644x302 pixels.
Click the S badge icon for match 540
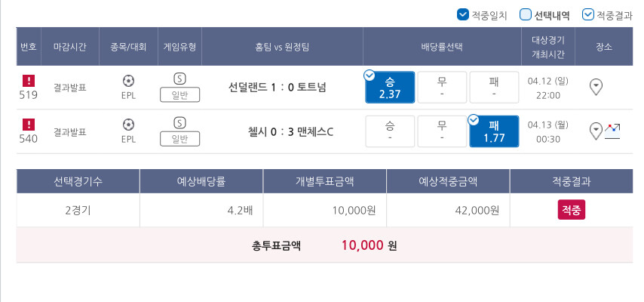coord(179,122)
